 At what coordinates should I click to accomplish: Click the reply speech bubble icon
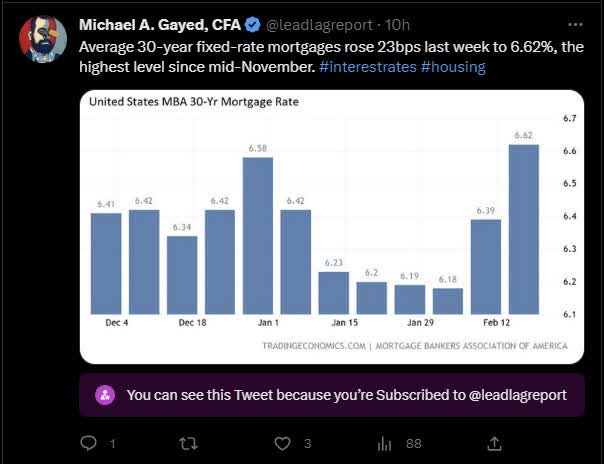(x=87, y=443)
